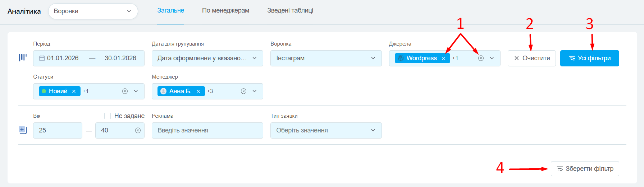The image size is (644, 187).
Task: Remove the Wordpress tag from sources
Action: (443, 59)
